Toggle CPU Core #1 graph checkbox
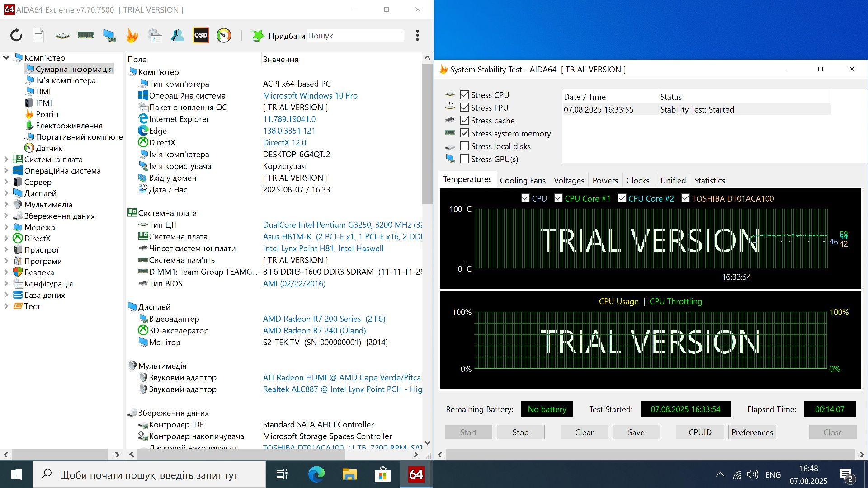 pos(558,198)
